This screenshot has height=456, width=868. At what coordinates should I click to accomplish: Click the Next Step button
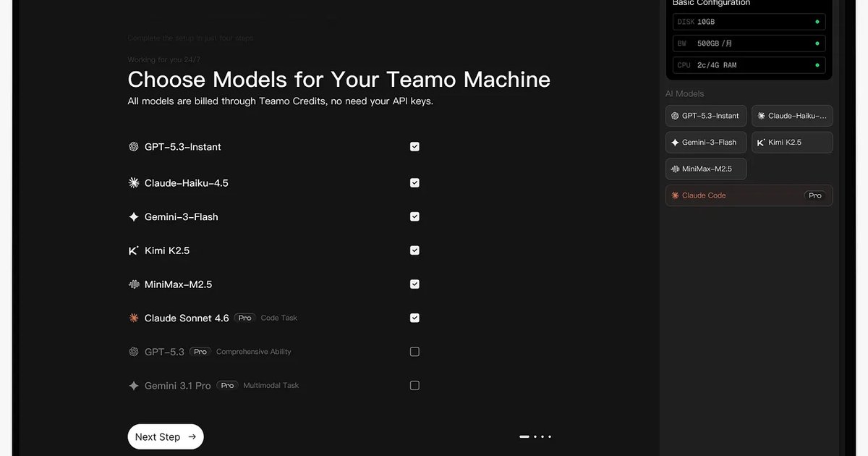166,436
